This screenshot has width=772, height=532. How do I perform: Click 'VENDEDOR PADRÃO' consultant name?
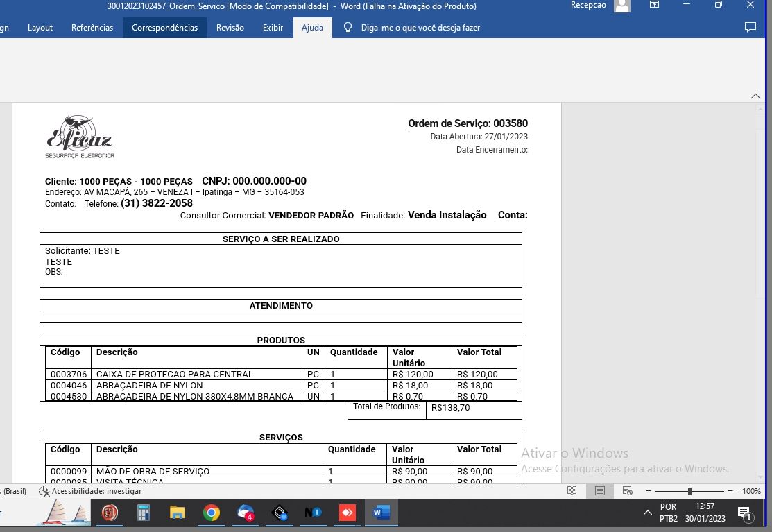311,215
